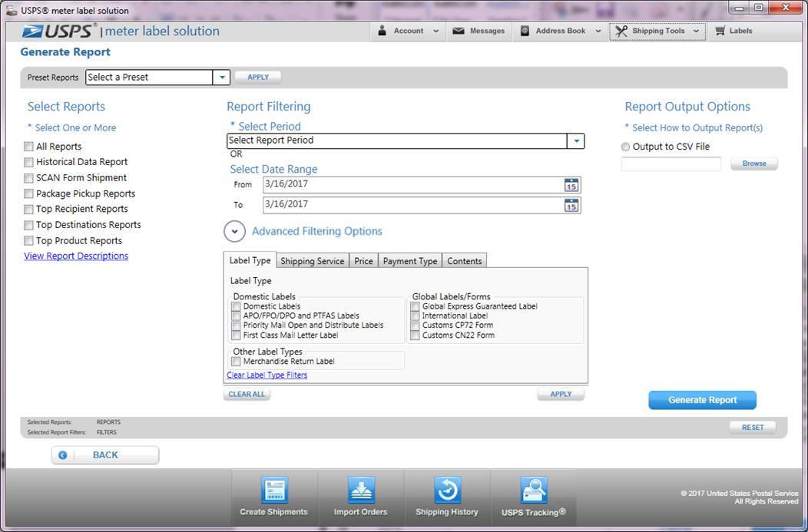The height and width of the screenshot is (532, 808).
Task: Switch to the Price tab
Action: pyautogui.click(x=363, y=261)
